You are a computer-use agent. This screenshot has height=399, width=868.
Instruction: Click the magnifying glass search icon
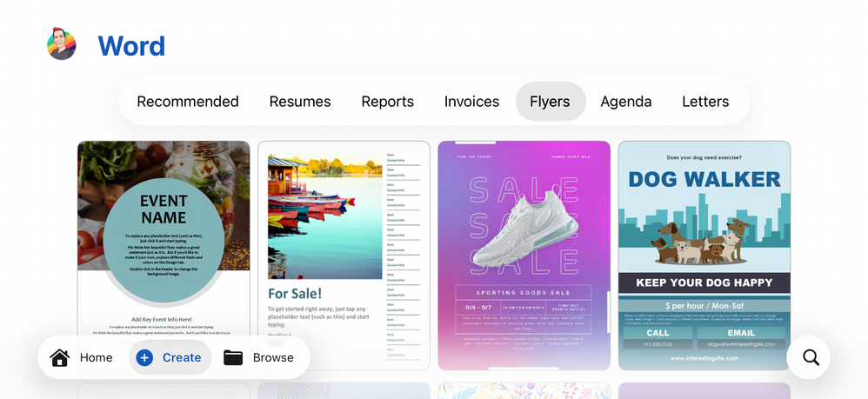(811, 357)
